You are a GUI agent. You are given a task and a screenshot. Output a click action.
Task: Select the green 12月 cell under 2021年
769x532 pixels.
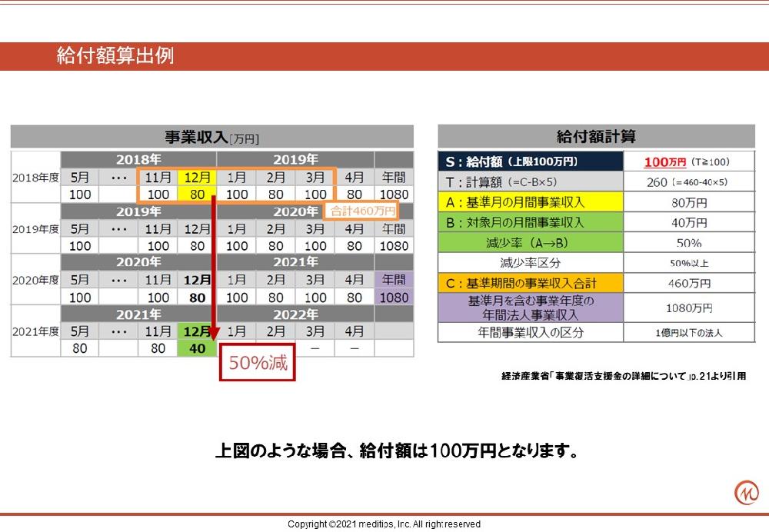tap(197, 331)
